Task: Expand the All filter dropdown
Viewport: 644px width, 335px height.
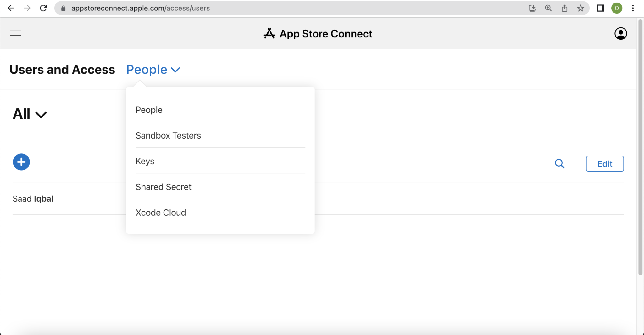Action: point(30,114)
